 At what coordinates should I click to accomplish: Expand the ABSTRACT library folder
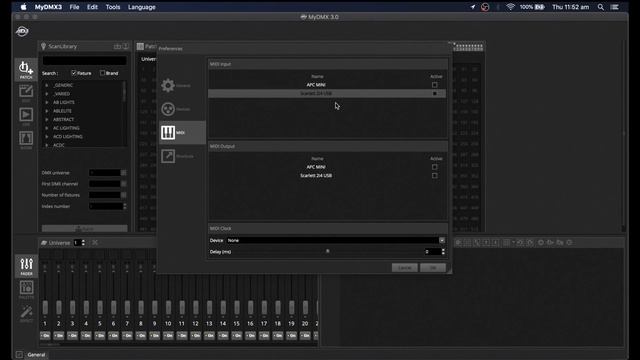(47, 119)
